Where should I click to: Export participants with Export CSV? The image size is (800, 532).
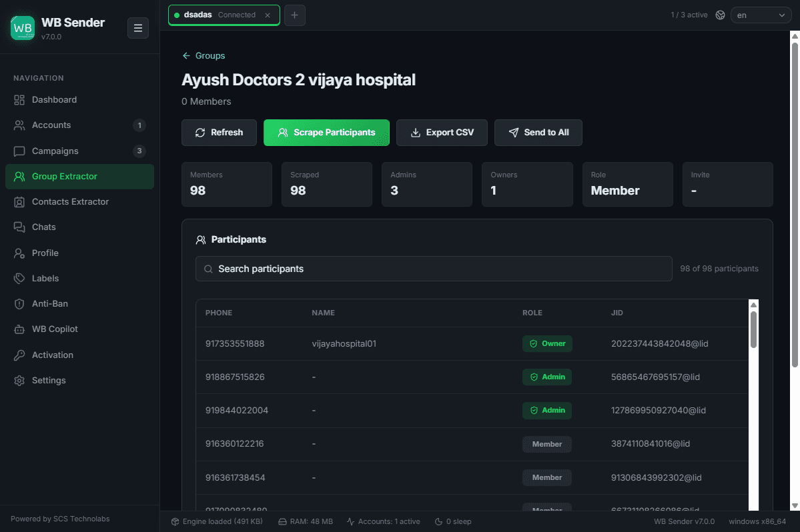(x=442, y=133)
